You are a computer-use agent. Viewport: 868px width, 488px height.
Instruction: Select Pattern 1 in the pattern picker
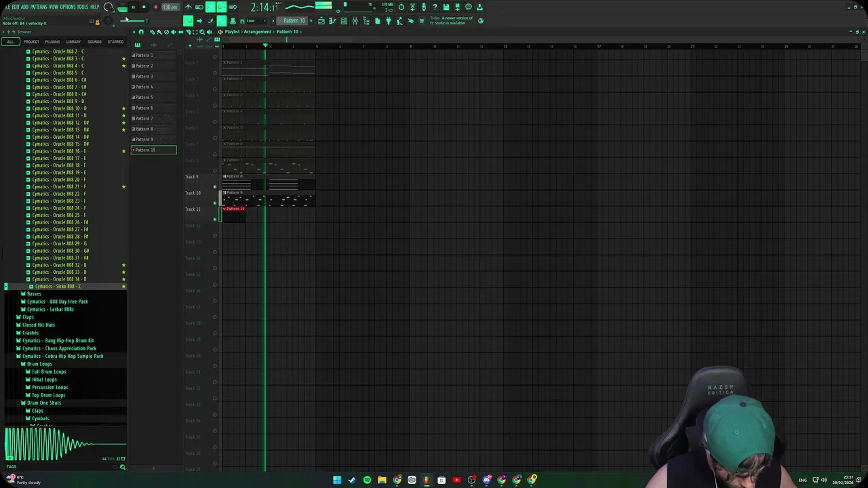pyautogui.click(x=153, y=55)
